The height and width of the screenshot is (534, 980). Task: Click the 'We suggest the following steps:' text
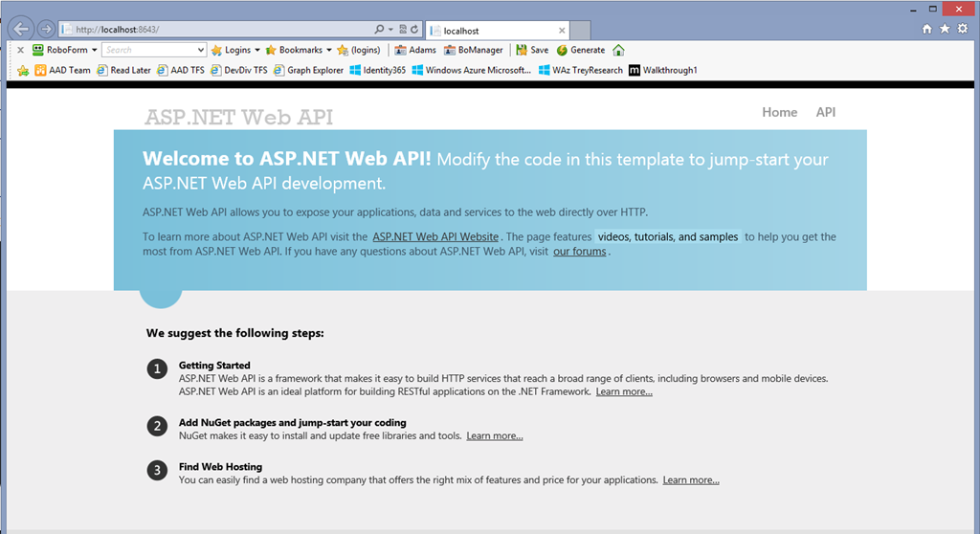point(235,333)
